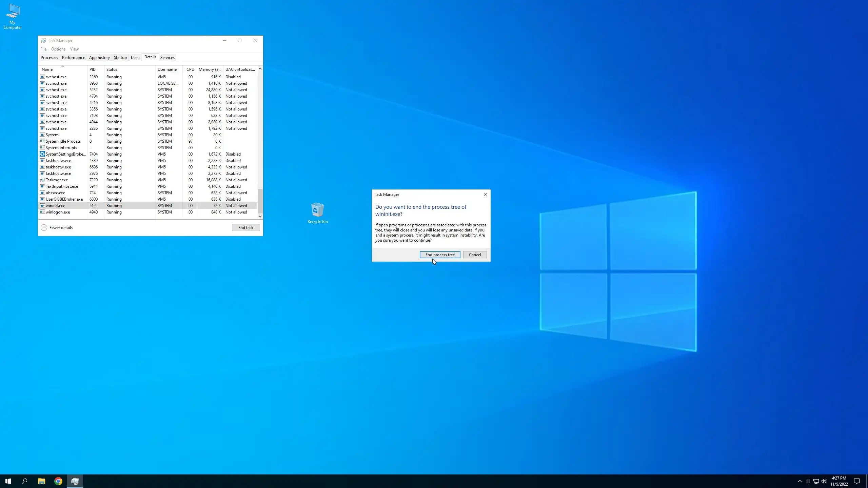Launch Google Chrome from taskbar
Viewport: 868px width, 488px height.
coord(58,481)
